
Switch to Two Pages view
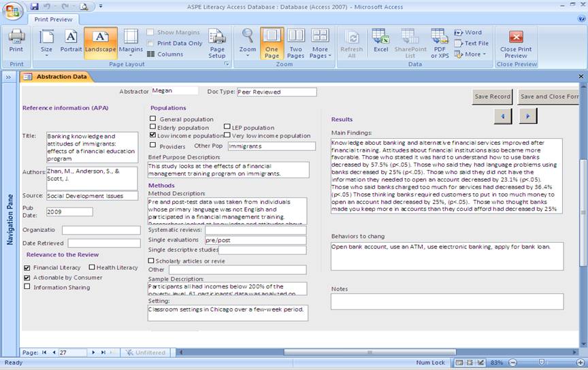(x=296, y=43)
